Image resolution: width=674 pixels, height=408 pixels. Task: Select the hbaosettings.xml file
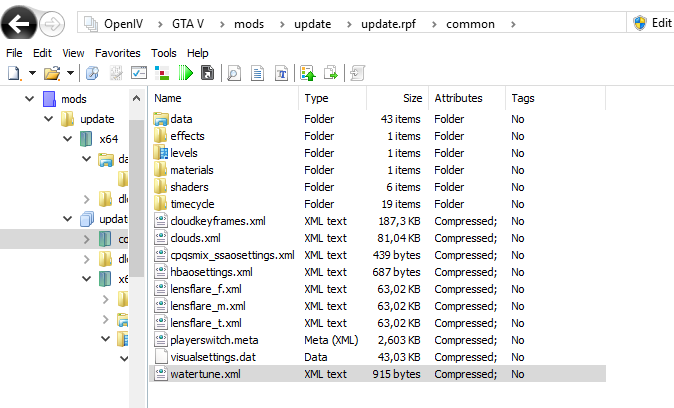pyautogui.click(x=377, y=272)
